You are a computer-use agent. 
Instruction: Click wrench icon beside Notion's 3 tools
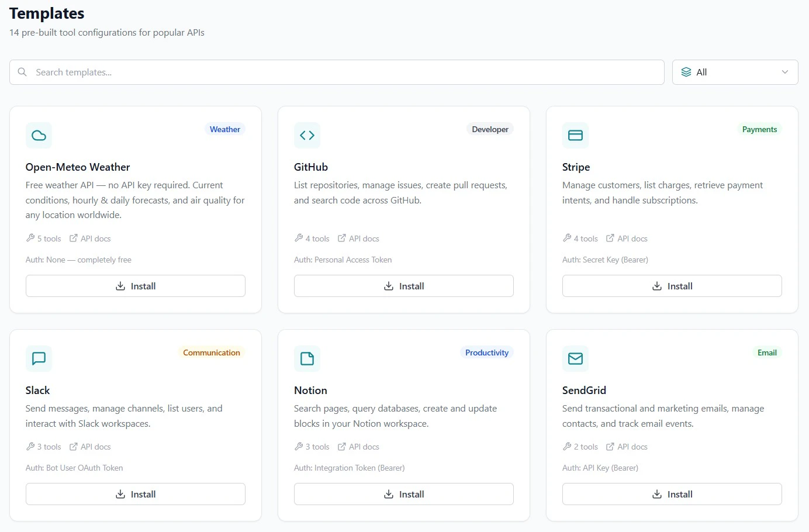(x=299, y=446)
